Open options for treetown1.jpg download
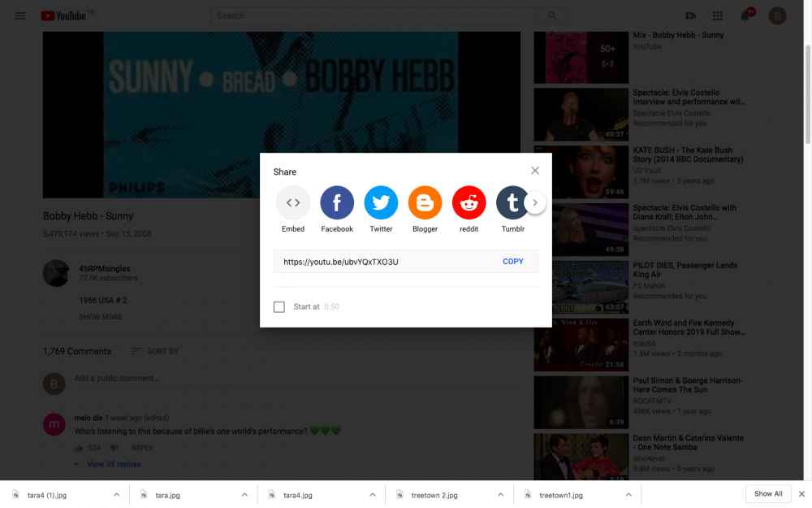 point(628,494)
